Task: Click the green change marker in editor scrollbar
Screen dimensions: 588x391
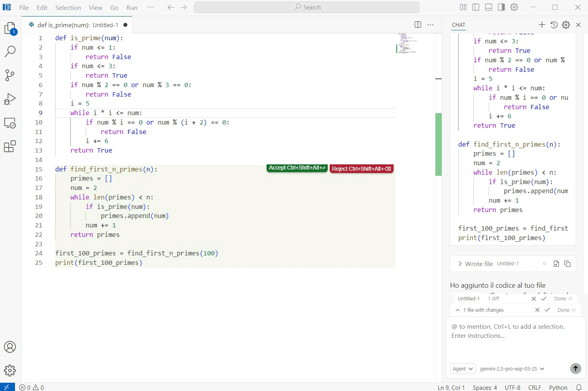Action: coord(438,144)
